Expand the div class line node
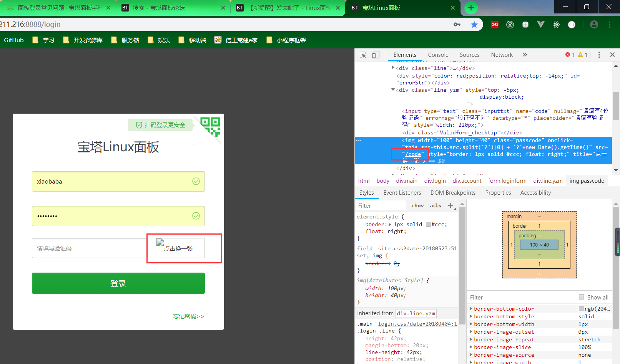This screenshot has height=364, width=620. (393, 68)
